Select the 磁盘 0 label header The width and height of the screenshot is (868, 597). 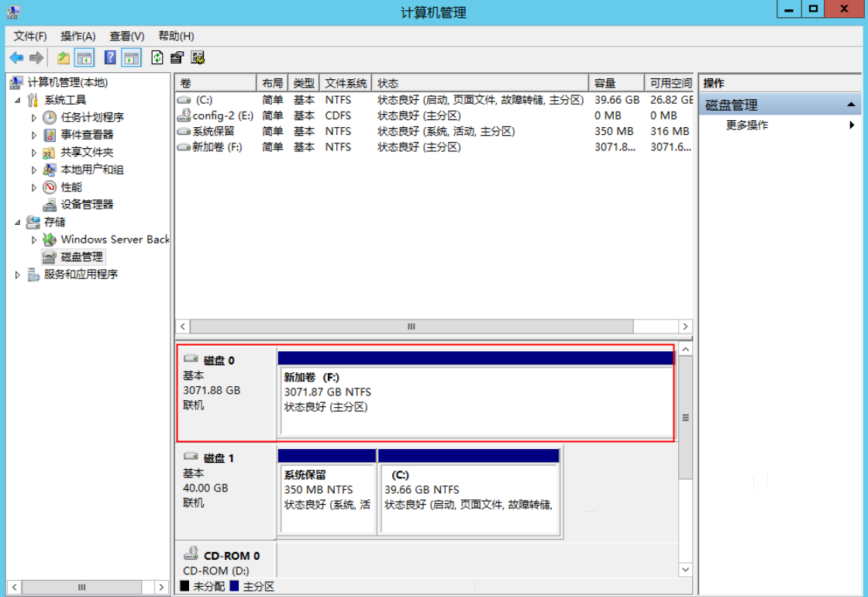pos(219,361)
